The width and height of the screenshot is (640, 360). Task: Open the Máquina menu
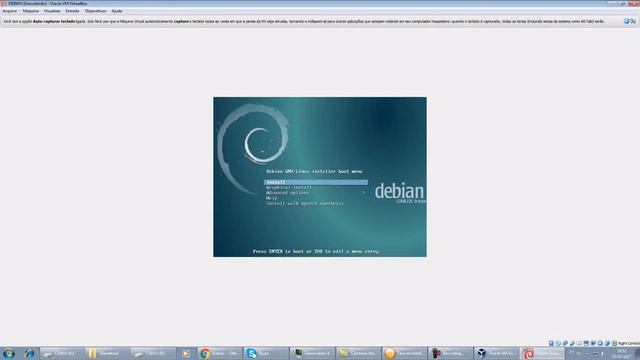click(31, 11)
